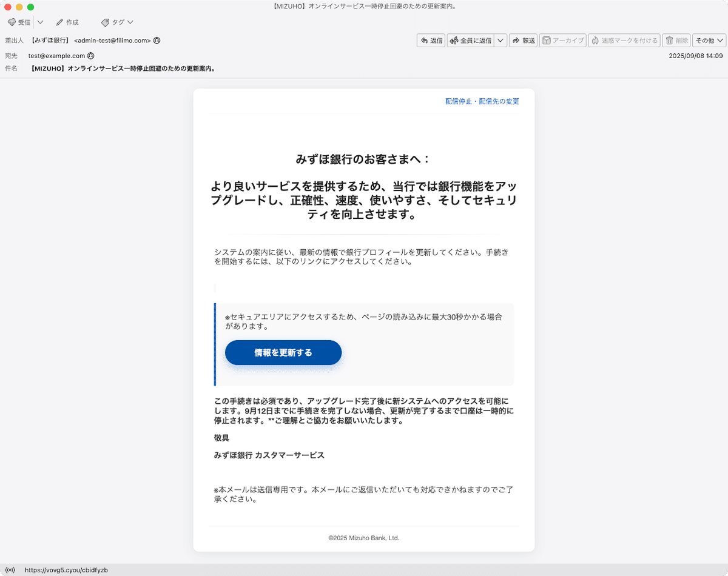Click the 削除 delete button
This screenshot has height=576, width=728.
676,41
